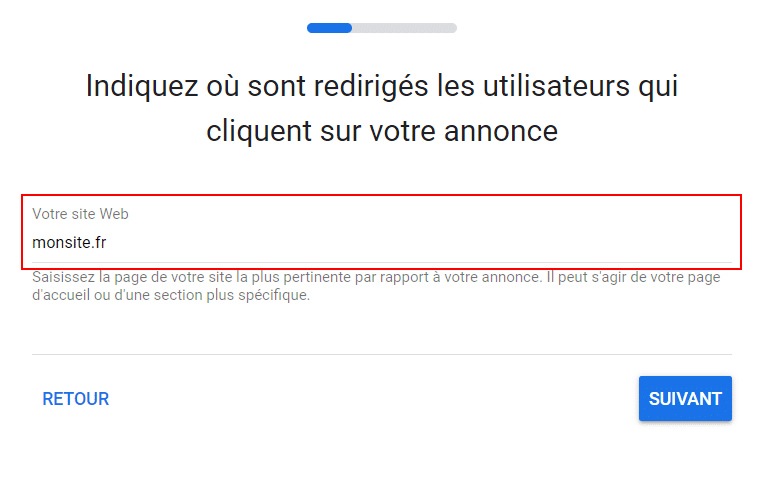Click the heading line "cliquent sur votre annonce"
Image resolution: width=780 pixels, height=482 pixels.
coord(381,131)
